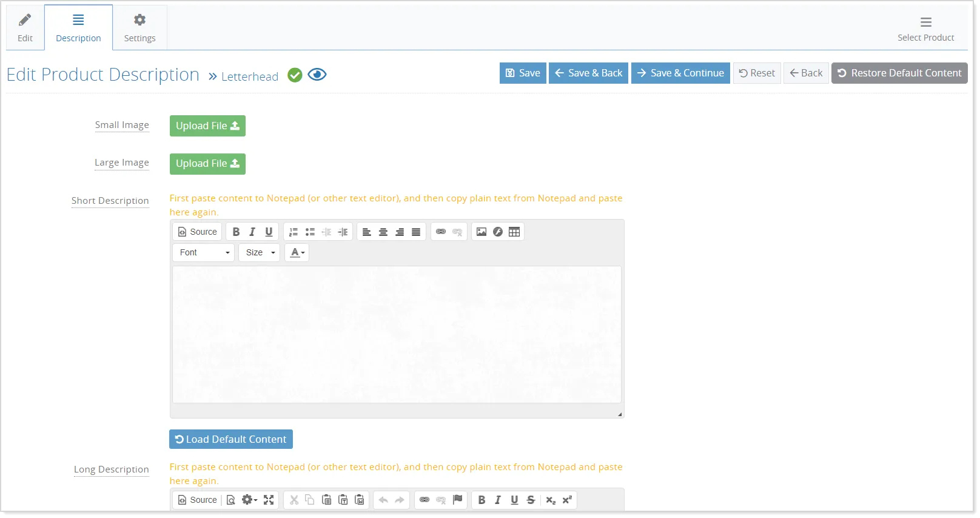Toggle underline in Short Description editor
Viewport: 980px width, 518px height.
pyautogui.click(x=269, y=232)
